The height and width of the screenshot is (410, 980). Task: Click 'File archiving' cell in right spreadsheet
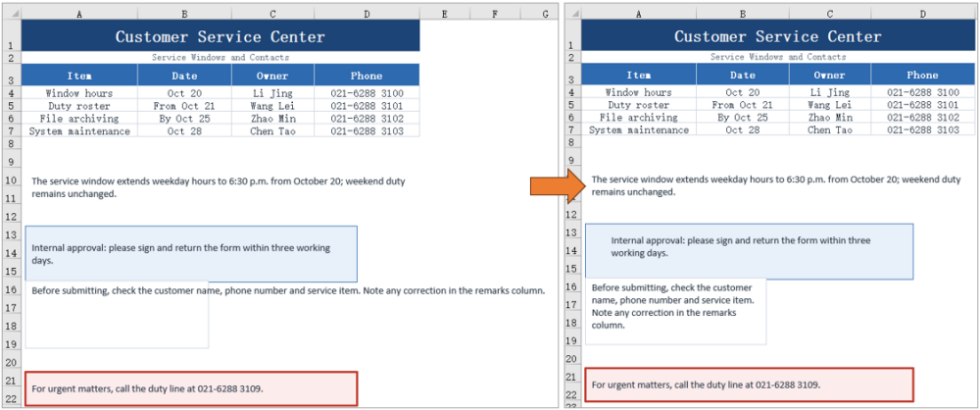tap(638, 117)
